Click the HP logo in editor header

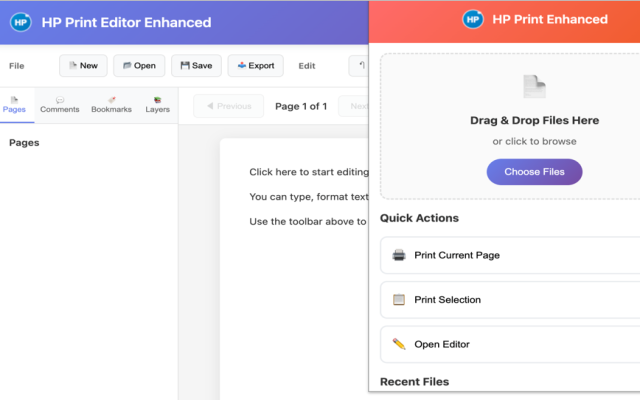20,22
